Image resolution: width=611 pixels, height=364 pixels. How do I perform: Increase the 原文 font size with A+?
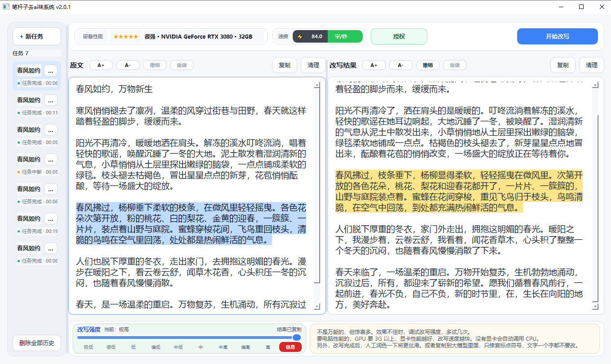pyautogui.click(x=101, y=65)
